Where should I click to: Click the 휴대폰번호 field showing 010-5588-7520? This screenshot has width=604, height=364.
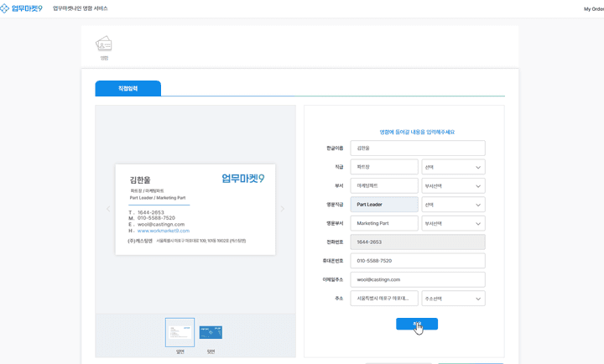[418, 261]
